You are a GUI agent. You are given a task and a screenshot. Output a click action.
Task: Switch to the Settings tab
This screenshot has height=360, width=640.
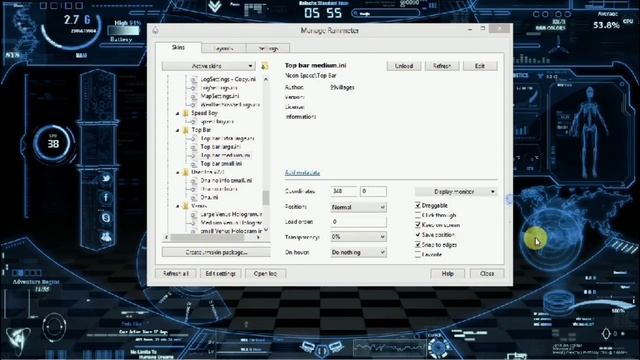click(x=268, y=48)
